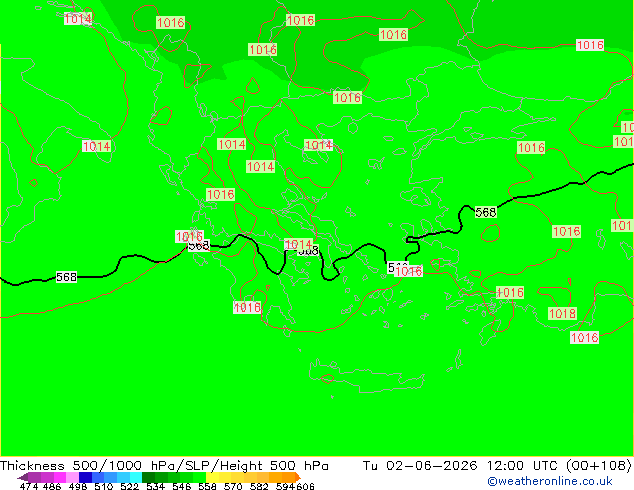Click the "Tu 02-06-2026 12:00 UTC (00+108)" forecast time text
Viewport: 634px width, 490px height.
tap(497, 466)
